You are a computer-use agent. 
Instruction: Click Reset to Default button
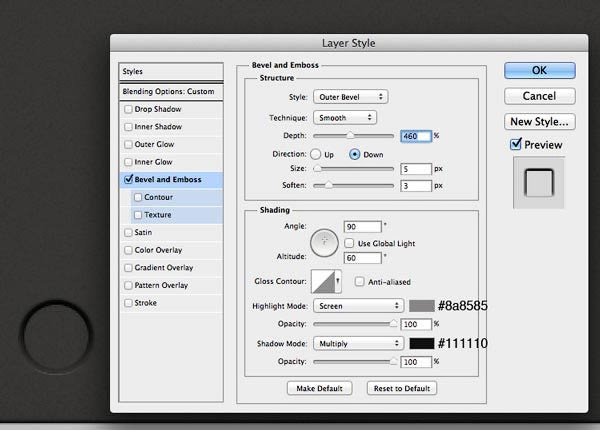click(402, 388)
